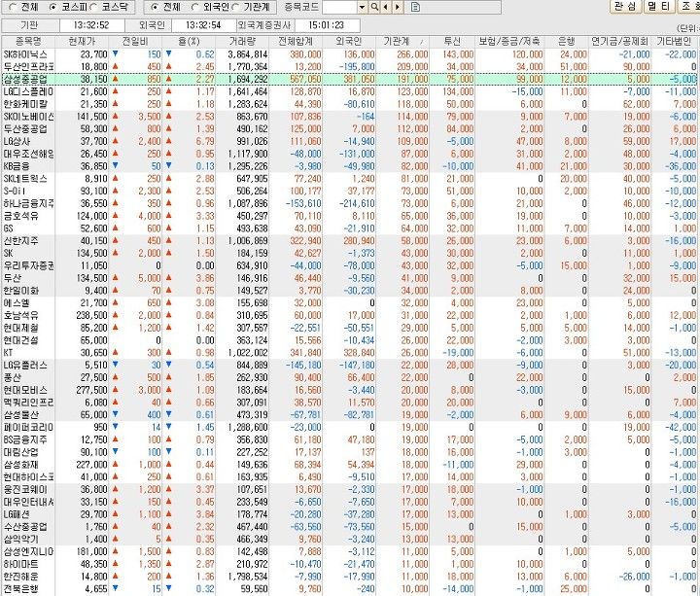Screen dimensions: 700x596
Task: Click the 외국인 column header
Action: click(x=349, y=42)
